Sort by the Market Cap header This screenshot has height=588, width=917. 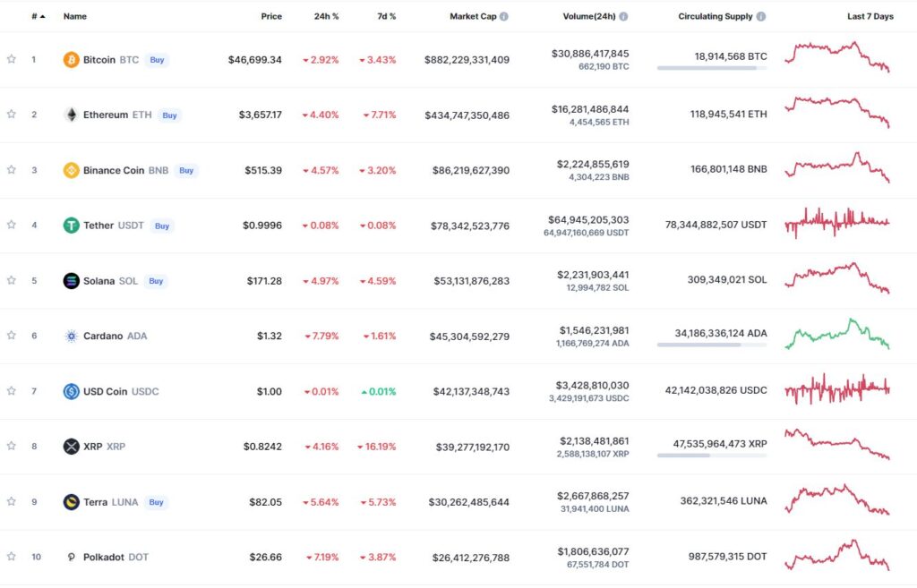(x=473, y=16)
